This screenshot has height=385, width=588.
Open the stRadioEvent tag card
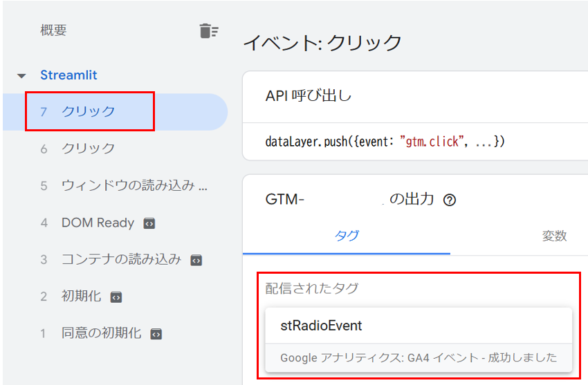(x=419, y=340)
